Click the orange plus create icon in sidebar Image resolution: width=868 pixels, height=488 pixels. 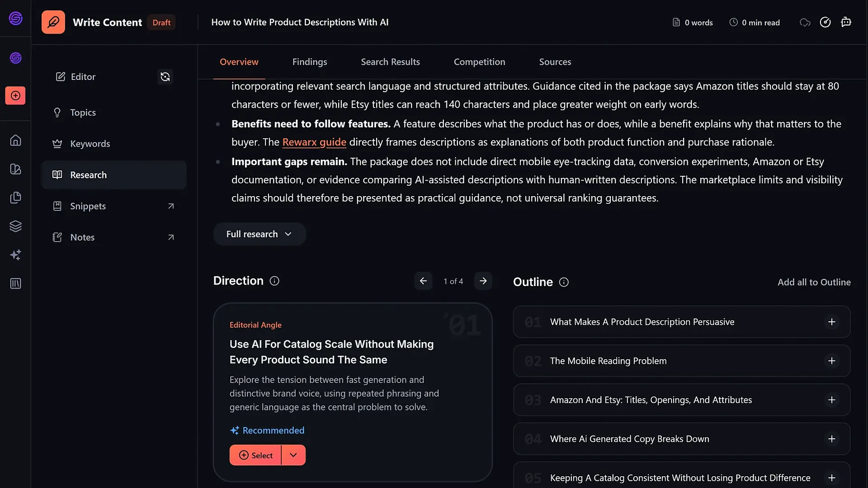tap(15, 96)
